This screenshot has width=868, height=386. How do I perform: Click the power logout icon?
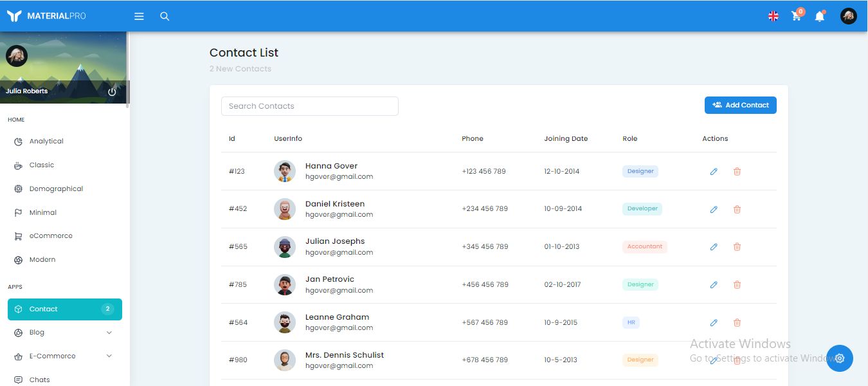(112, 92)
